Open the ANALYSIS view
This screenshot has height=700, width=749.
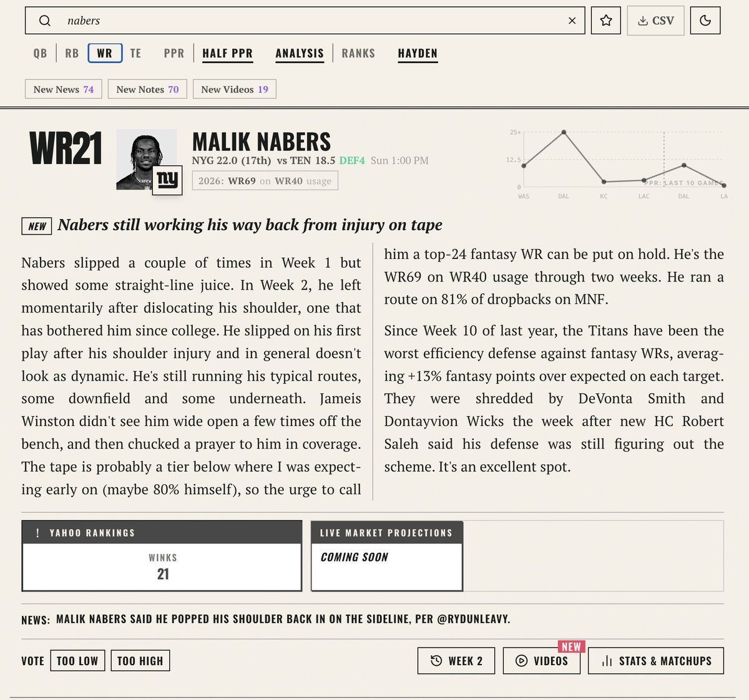[x=300, y=54]
